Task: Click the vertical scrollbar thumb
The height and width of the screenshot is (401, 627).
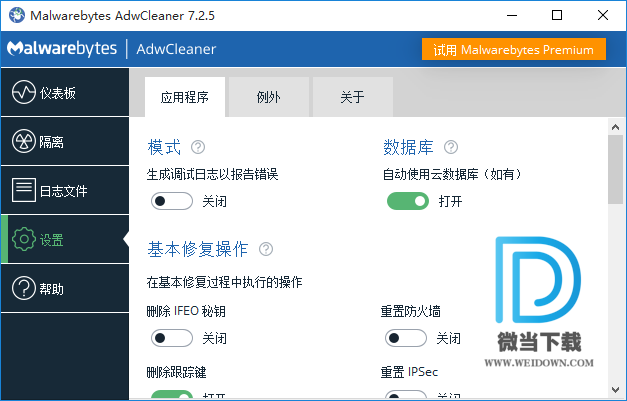Action: click(x=615, y=170)
